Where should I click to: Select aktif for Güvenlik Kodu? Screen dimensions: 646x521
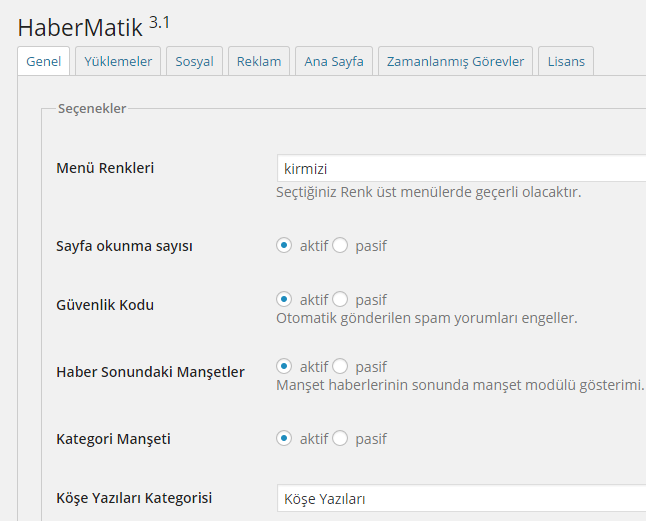point(284,299)
